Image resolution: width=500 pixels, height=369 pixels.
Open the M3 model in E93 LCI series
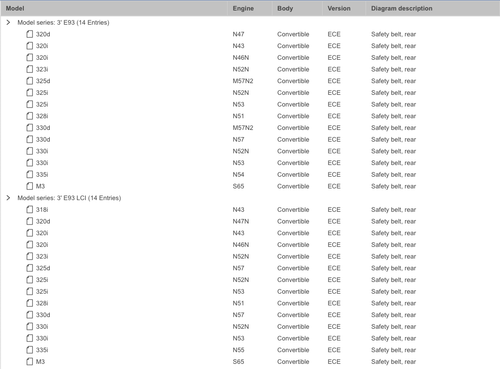[40, 361]
